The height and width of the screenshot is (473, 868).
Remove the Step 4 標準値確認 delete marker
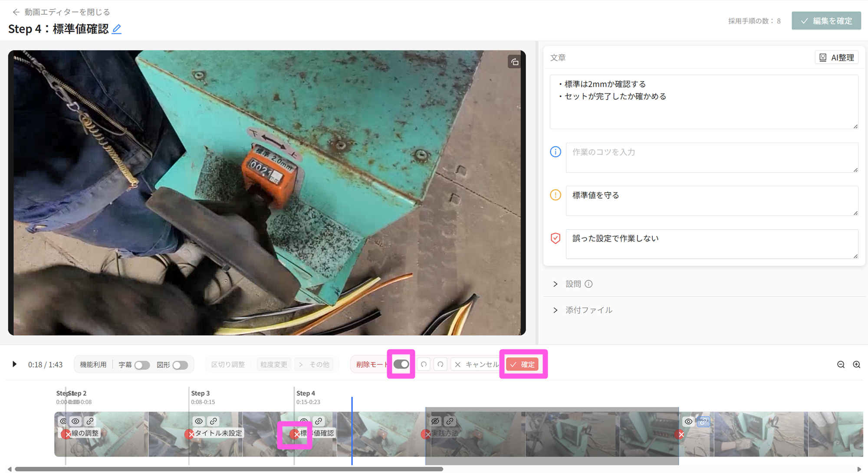point(296,434)
